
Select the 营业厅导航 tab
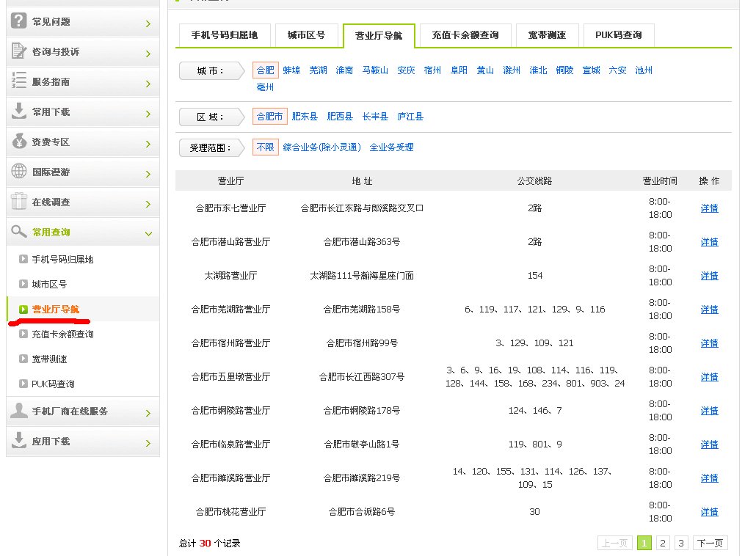(x=379, y=36)
